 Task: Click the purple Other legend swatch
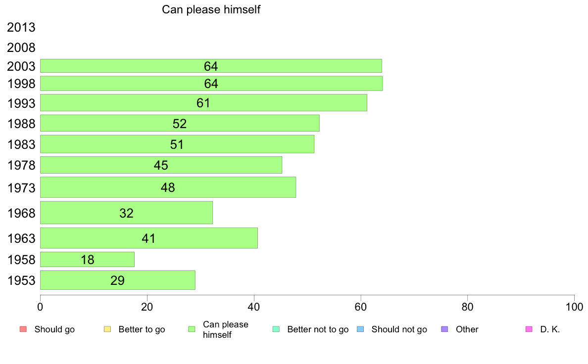pos(445,329)
